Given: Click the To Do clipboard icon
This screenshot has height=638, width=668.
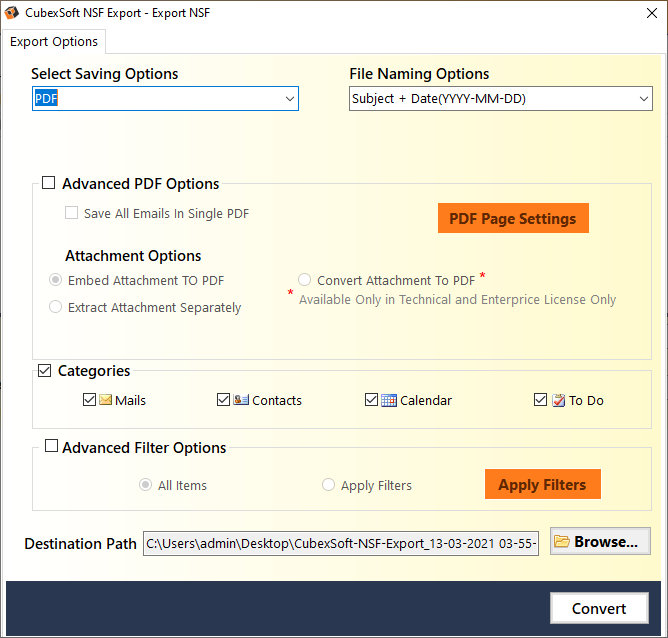Looking at the screenshot, I should (x=558, y=400).
